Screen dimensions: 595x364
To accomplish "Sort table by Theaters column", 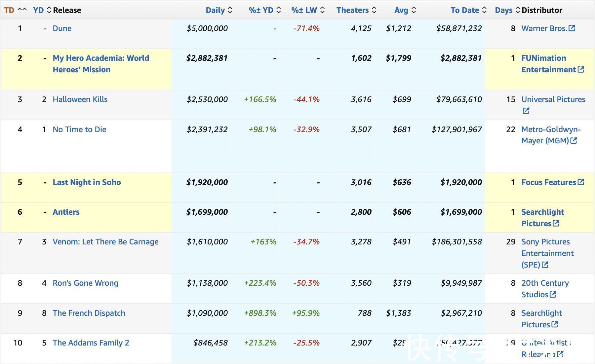I will point(356,10).
